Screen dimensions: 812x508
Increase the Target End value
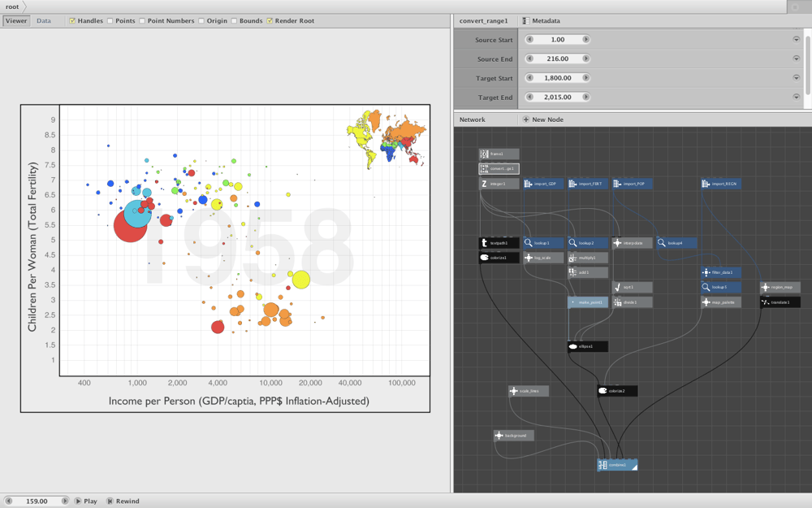[x=585, y=97]
